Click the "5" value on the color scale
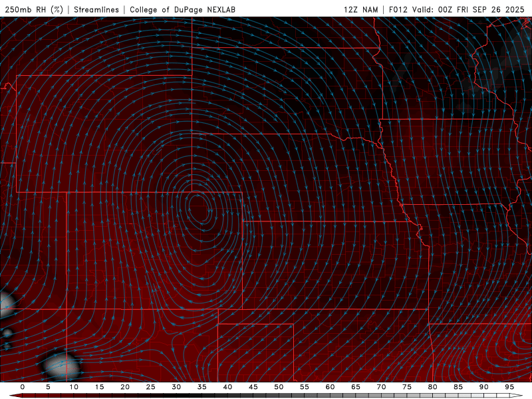This screenshot has height=399, width=532. point(48,387)
